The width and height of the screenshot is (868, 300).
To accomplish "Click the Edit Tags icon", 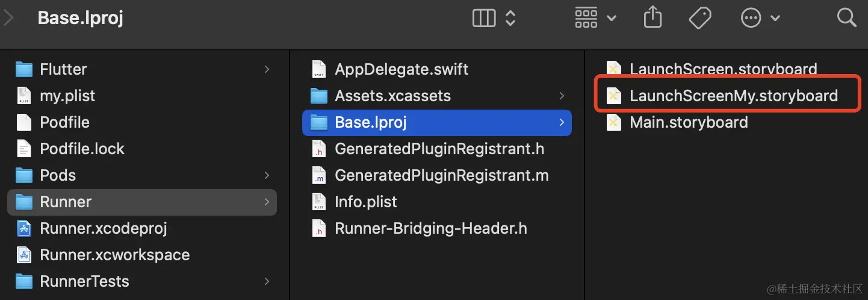I will 700,18.
